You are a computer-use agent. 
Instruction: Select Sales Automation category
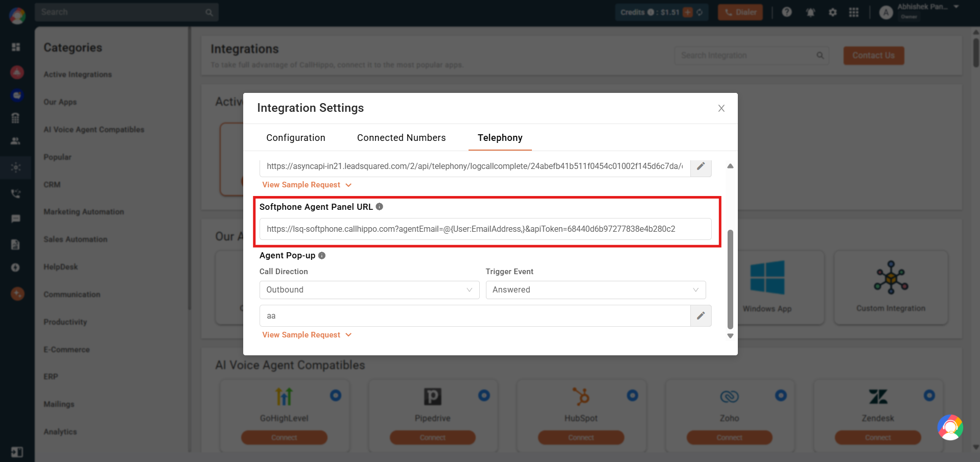click(x=76, y=239)
